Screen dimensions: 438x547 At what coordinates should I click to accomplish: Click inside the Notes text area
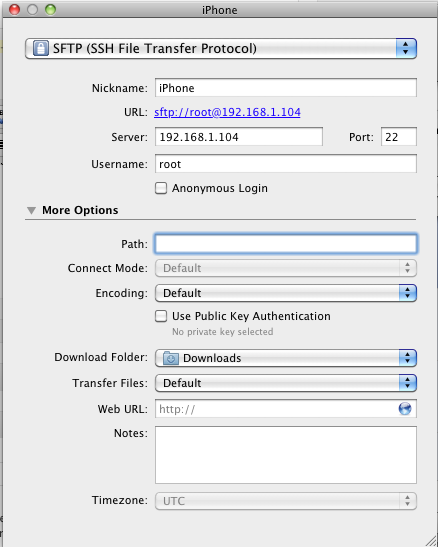pyautogui.click(x=286, y=455)
